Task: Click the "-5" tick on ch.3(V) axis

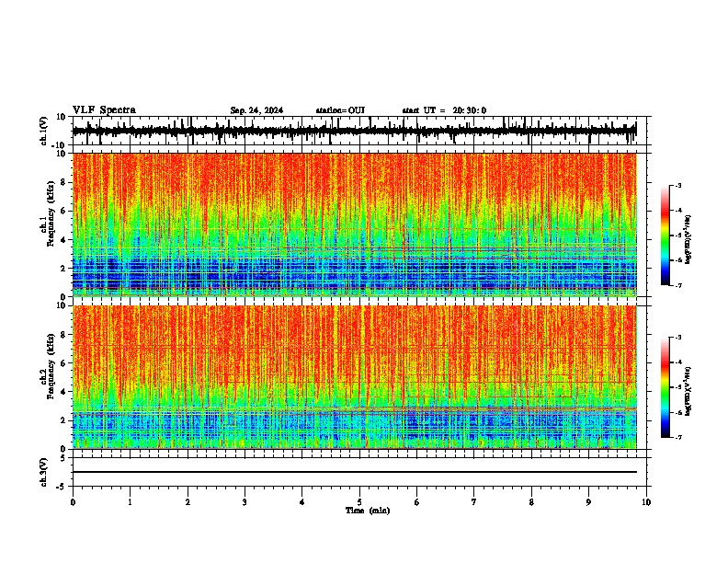Action: coord(62,487)
